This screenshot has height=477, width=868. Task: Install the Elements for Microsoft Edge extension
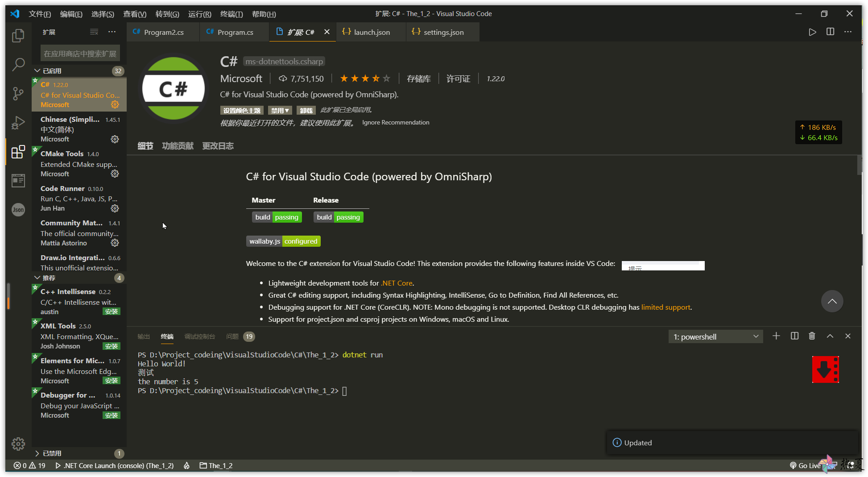click(112, 381)
